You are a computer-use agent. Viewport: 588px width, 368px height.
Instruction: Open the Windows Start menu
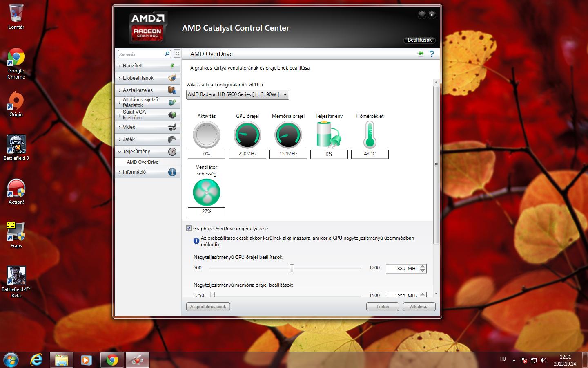tap(11, 360)
